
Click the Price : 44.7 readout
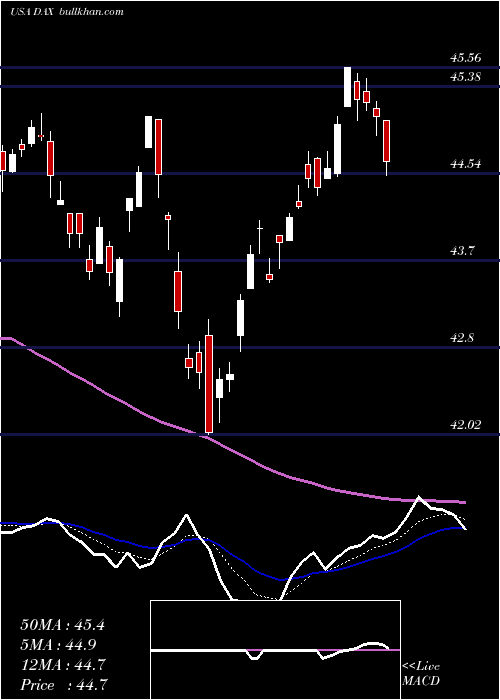pos(62,685)
